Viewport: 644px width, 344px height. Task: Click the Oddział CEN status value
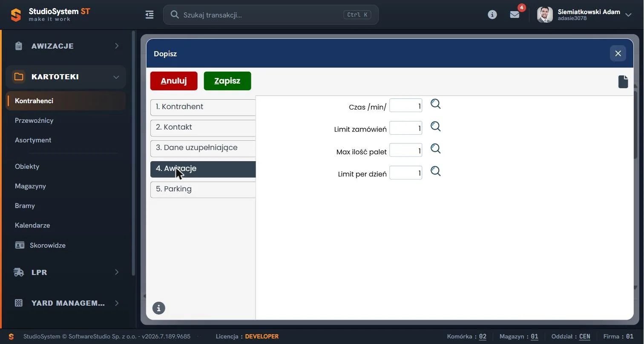pos(585,336)
